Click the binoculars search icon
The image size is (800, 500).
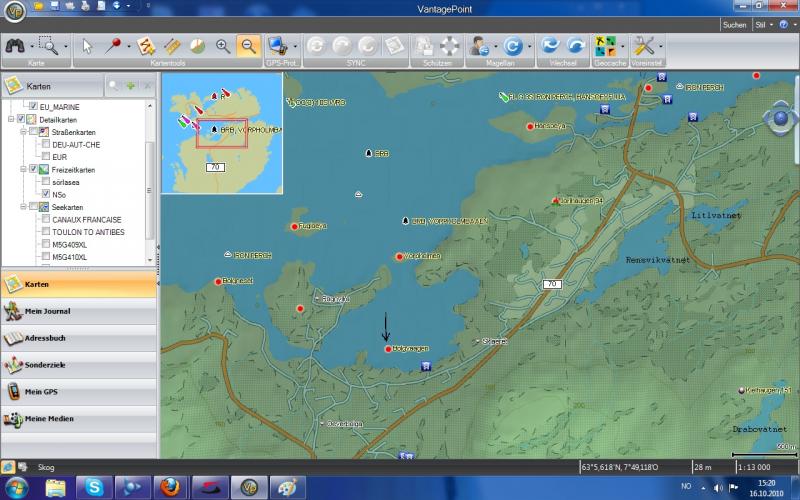14,46
